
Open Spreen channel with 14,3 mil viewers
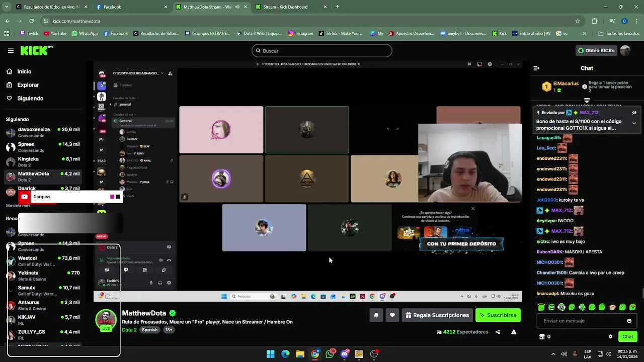(43, 147)
